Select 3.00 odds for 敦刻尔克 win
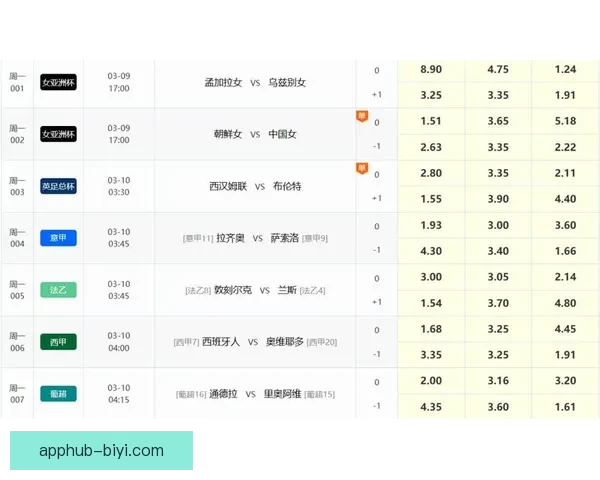The width and height of the screenshot is (600, 480). coord(431,277)
